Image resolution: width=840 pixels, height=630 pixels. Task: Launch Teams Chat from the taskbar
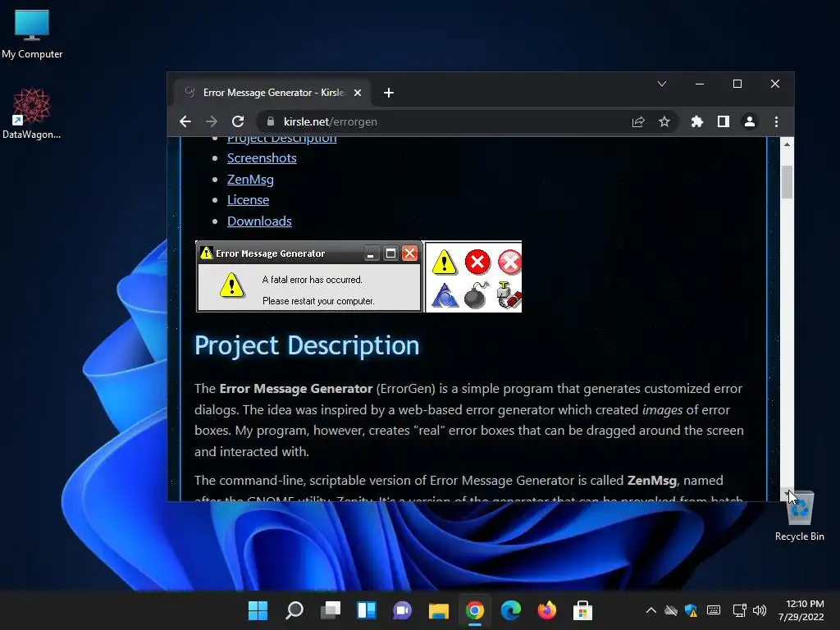click(402, 610)
